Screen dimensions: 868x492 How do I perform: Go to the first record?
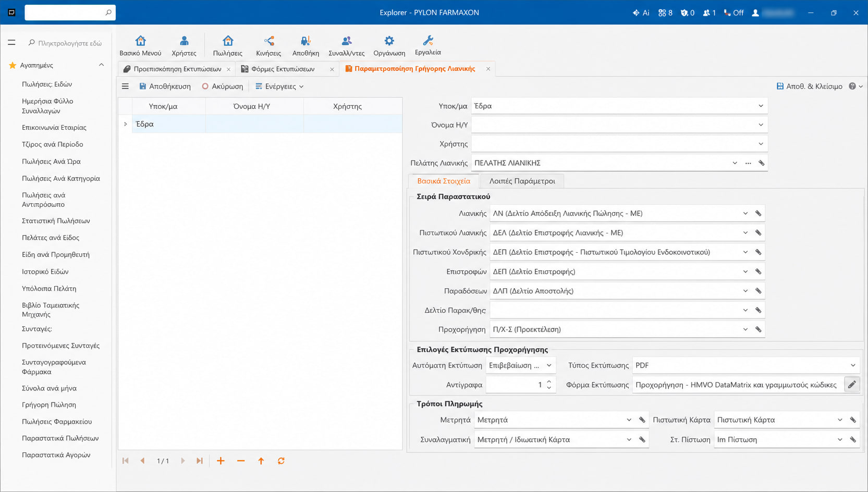click(126, 461)
